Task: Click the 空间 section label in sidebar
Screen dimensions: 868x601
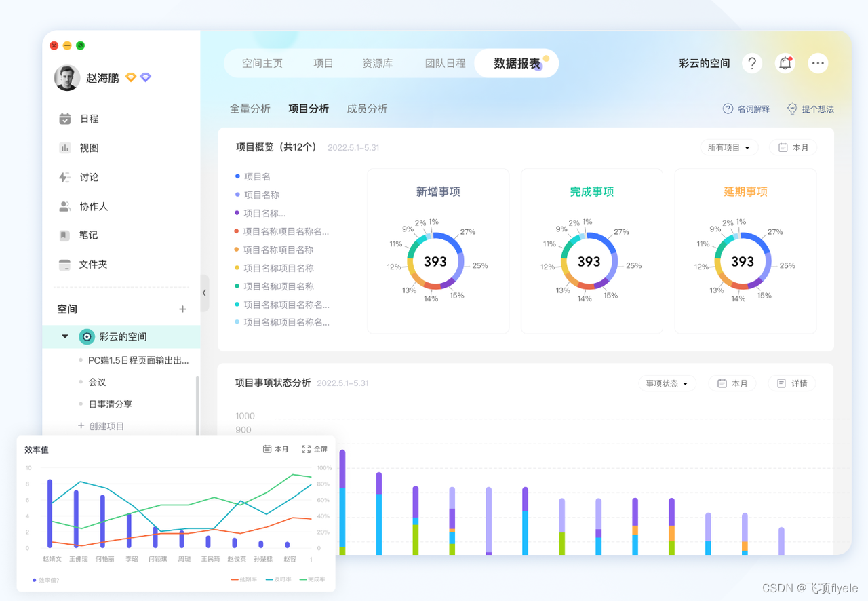Action: coord(67,309)
